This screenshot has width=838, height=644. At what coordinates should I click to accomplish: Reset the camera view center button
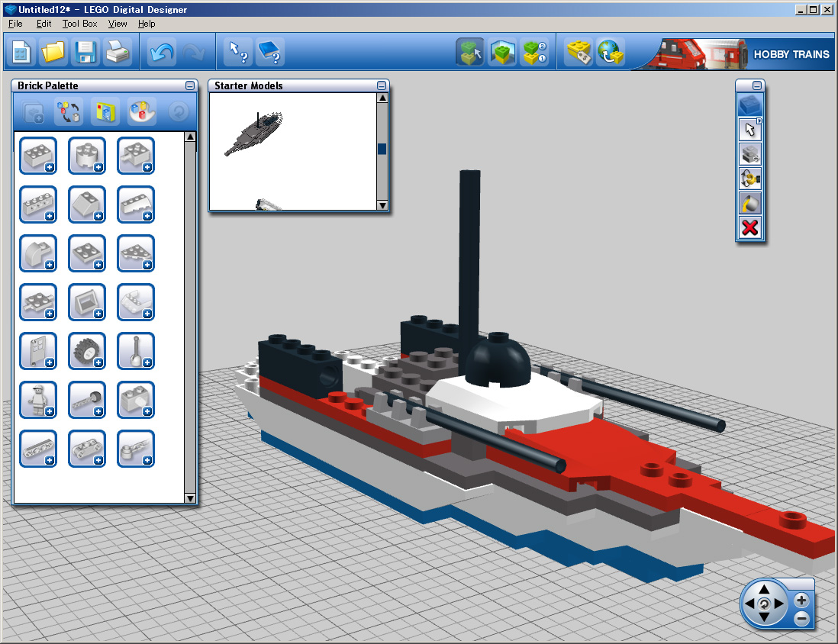coord(764,604)
